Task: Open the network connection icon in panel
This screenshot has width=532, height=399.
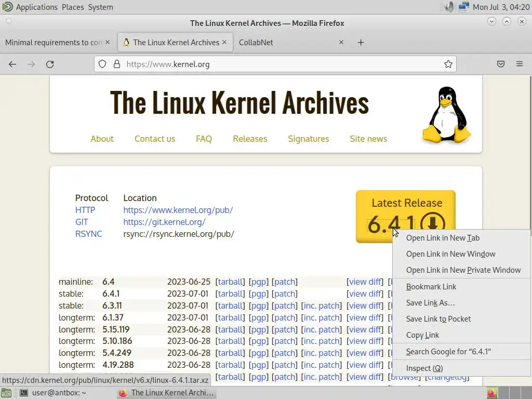Action: pyautogui.click(x=463, y=7)
